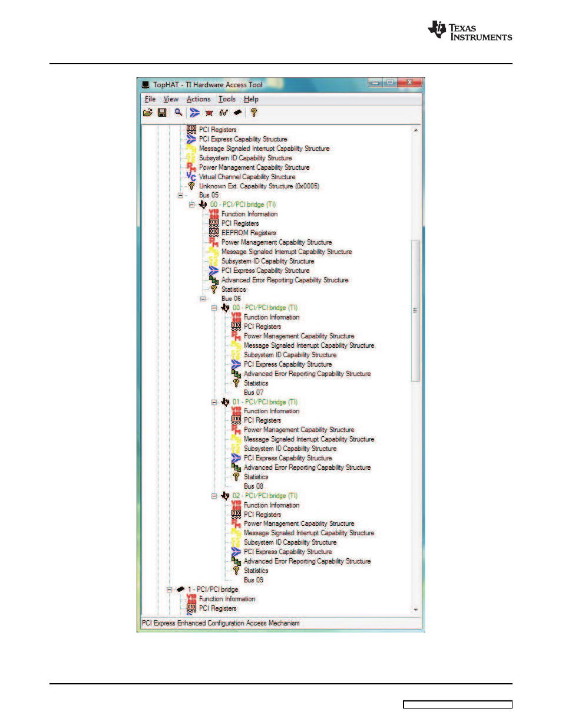Select Power Management Capability Structure under the 02 bridge
The image size is (562, 728).
coord(299,523)
